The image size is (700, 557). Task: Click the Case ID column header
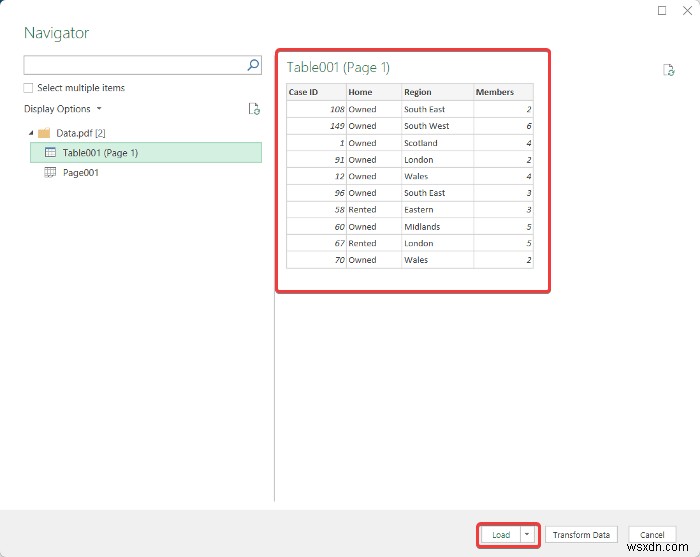[317, 92]
